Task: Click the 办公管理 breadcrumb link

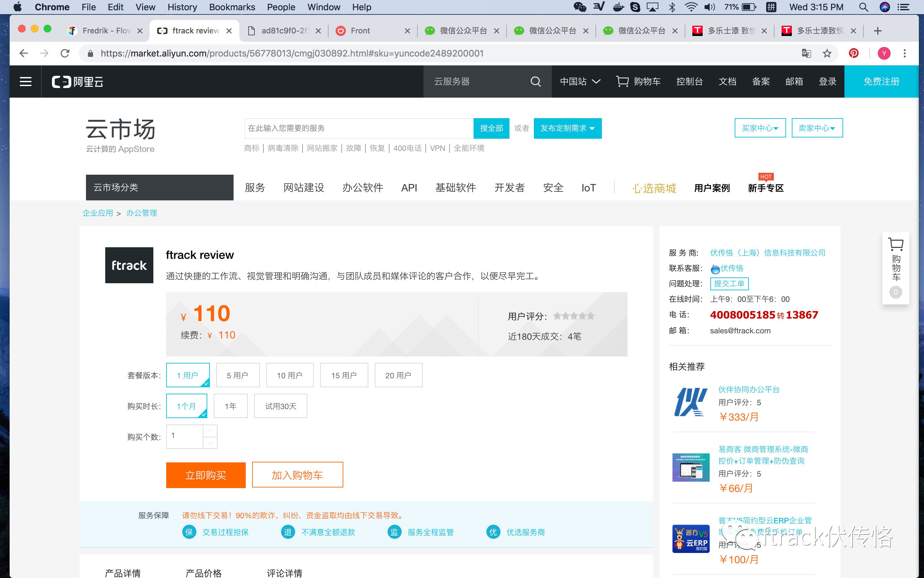Action: pos(142,213)
